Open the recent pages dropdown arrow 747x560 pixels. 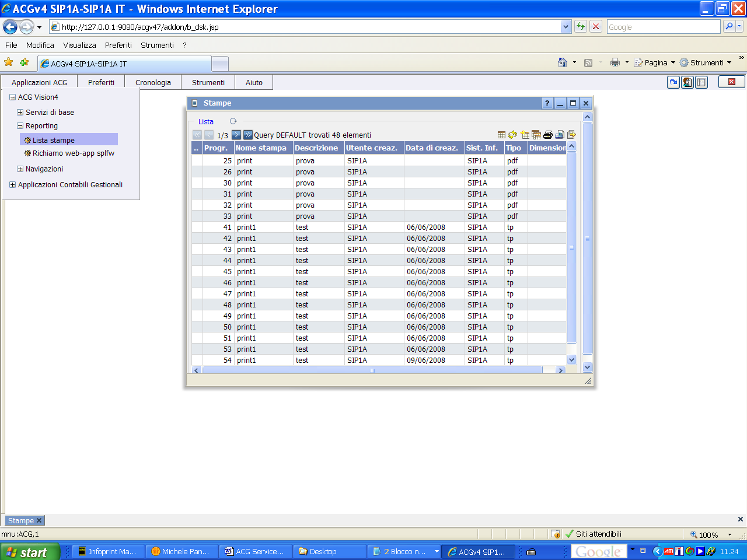(x=39, y=27)
